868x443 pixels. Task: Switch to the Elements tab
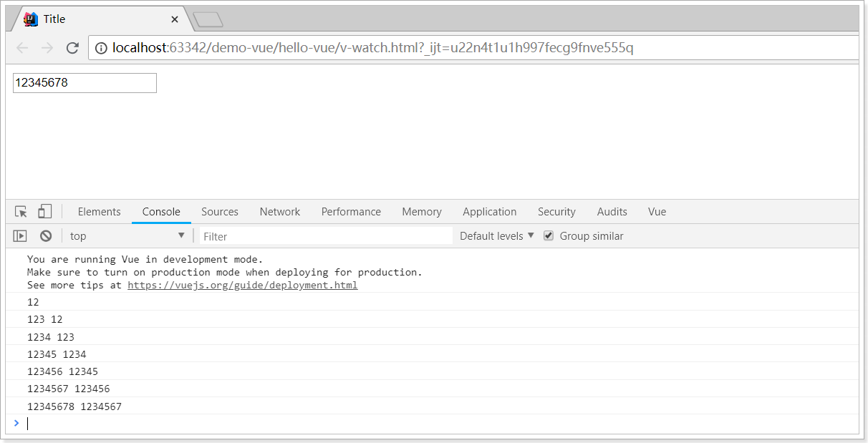(99, 211)
